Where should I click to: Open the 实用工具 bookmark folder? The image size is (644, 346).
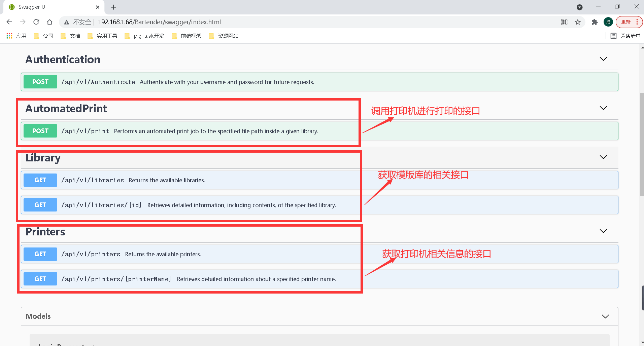[x=102, y=36]
